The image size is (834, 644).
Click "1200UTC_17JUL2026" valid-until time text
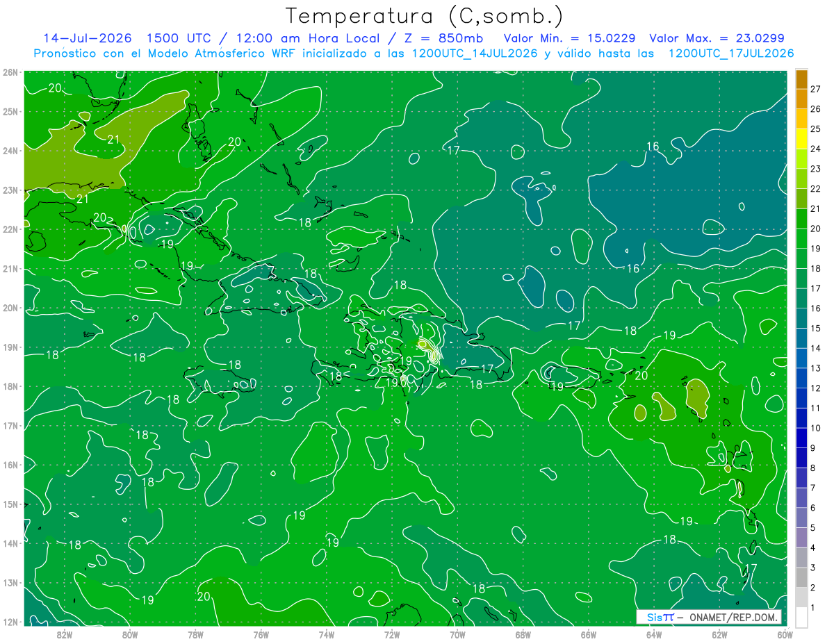click(x=731, y=53)
